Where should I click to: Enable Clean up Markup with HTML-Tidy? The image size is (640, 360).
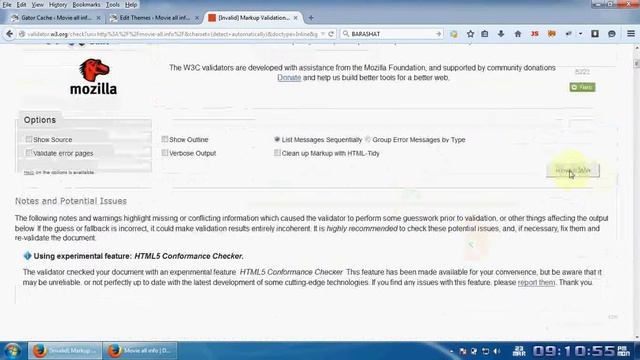pyautogui.click(x=277, y=153)
